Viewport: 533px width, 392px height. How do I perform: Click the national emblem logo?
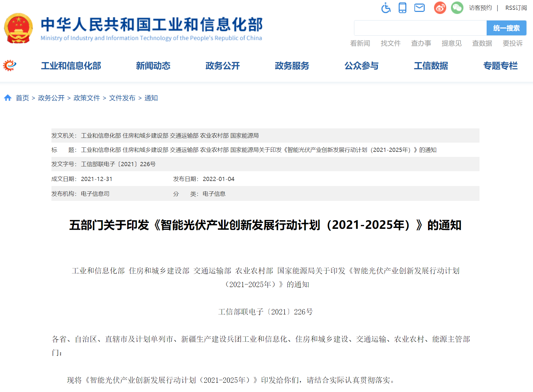[x=18, y=28]
